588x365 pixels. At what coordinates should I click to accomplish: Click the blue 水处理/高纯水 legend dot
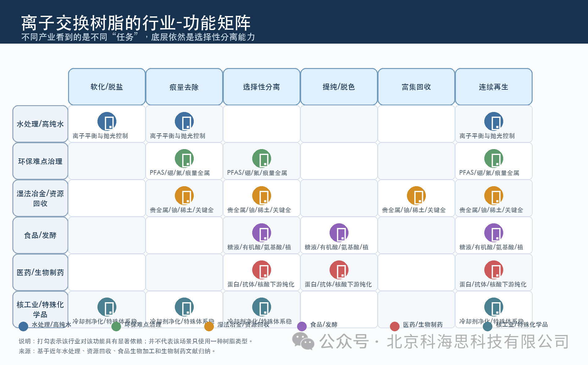(x=23, y=326)
